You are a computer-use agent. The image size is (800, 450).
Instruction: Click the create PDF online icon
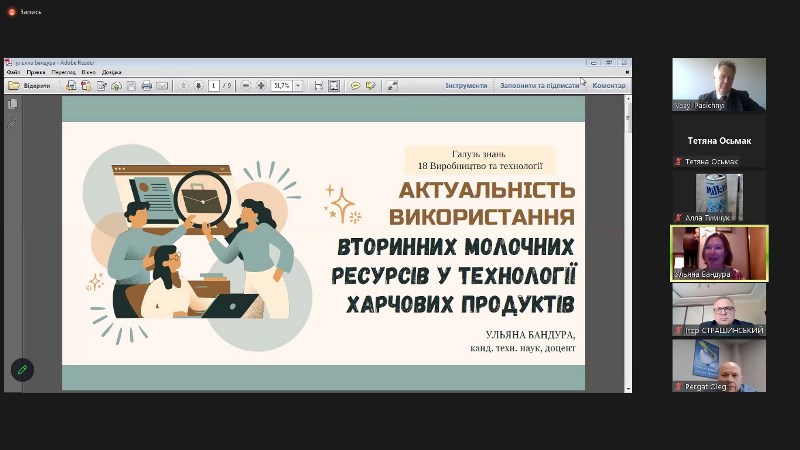coord(71,86)
